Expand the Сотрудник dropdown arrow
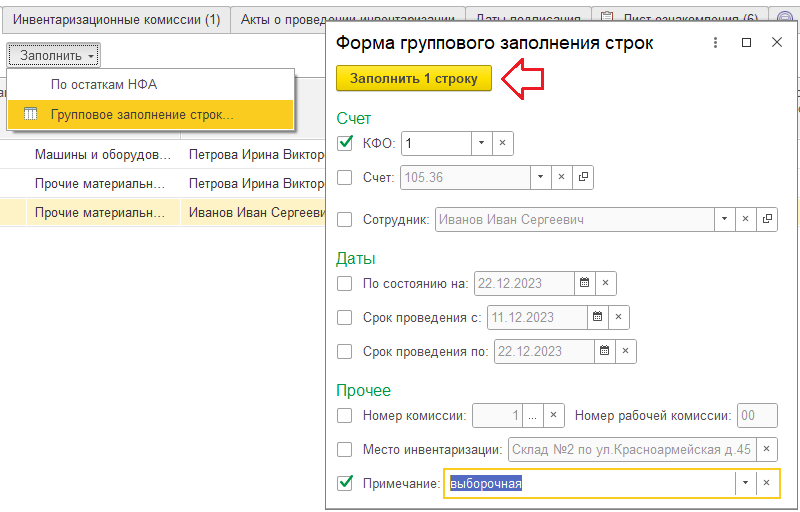 [724, 220]
